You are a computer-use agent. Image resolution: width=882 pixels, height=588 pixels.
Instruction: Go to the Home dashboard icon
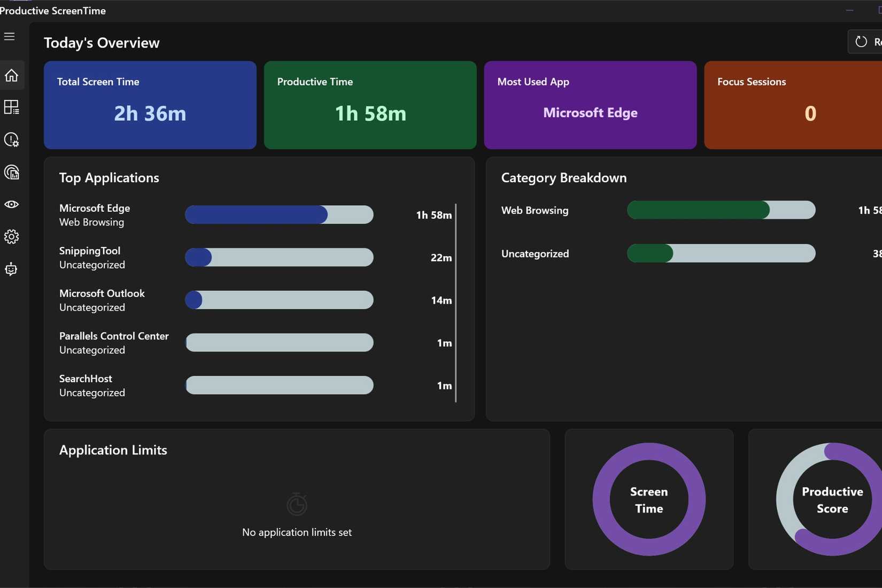11,75
